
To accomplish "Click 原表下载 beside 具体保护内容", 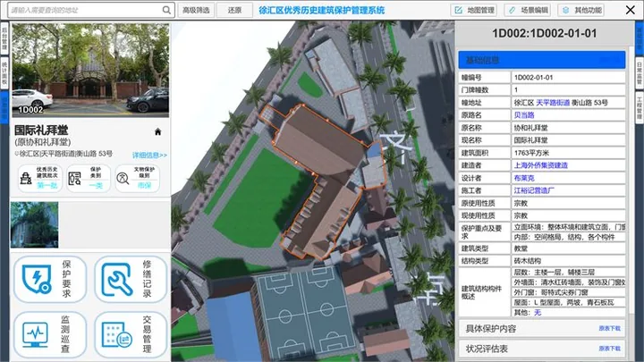I will pyautogui.click(x=609, y=328).
